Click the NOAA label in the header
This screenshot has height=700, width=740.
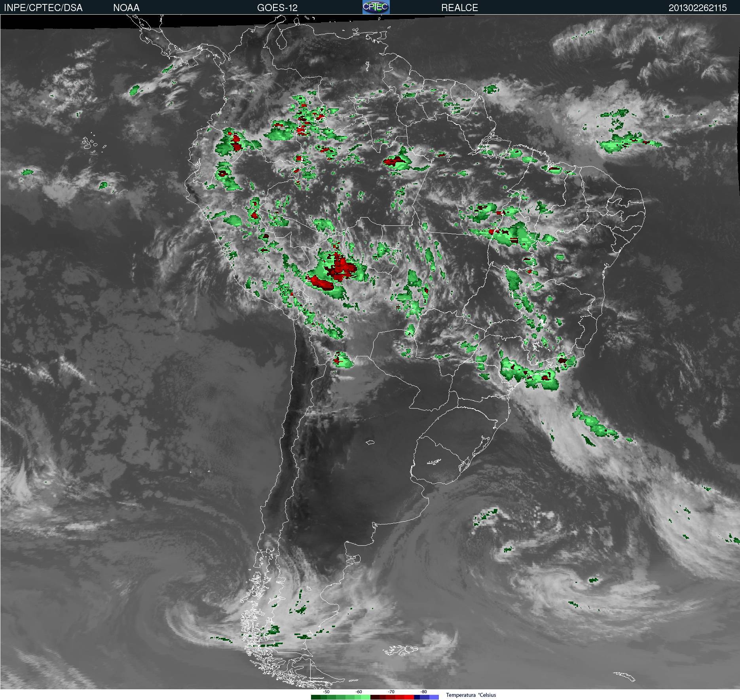[x=126, y=8]
